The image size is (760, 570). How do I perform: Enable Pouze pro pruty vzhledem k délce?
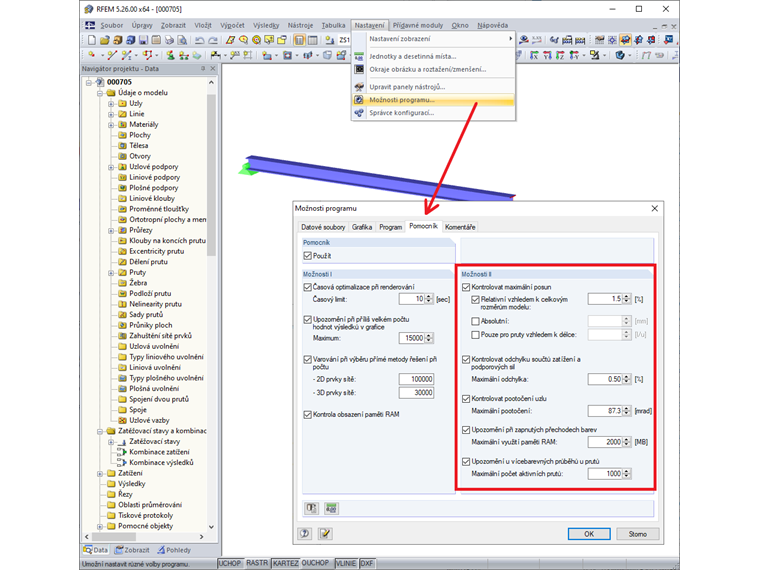[475, 334]
